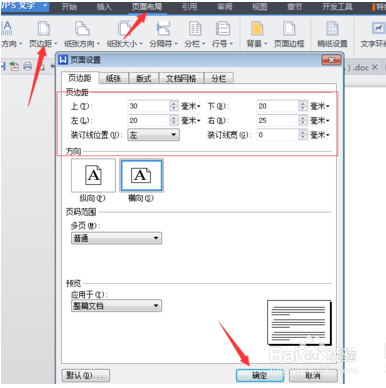Click the 页面边框 page border icon
This screenshot has width=386, height=388.
coord(289,29)
